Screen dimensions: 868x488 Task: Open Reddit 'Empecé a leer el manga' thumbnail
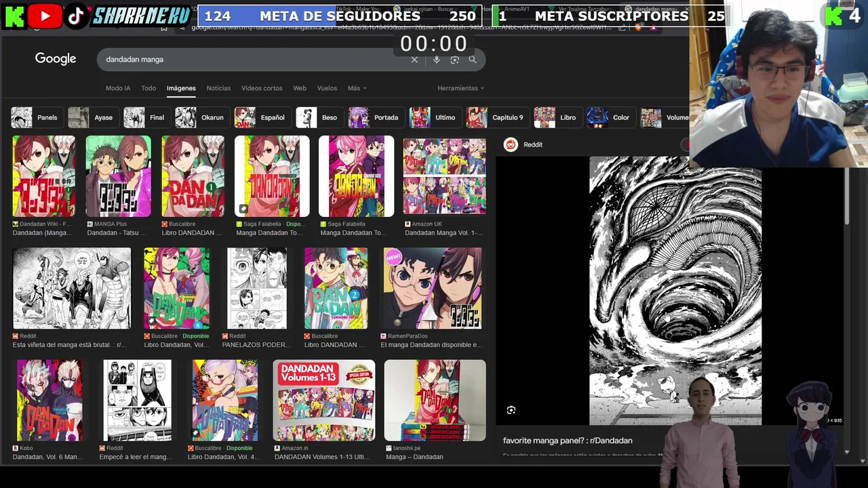click(137, 401)
